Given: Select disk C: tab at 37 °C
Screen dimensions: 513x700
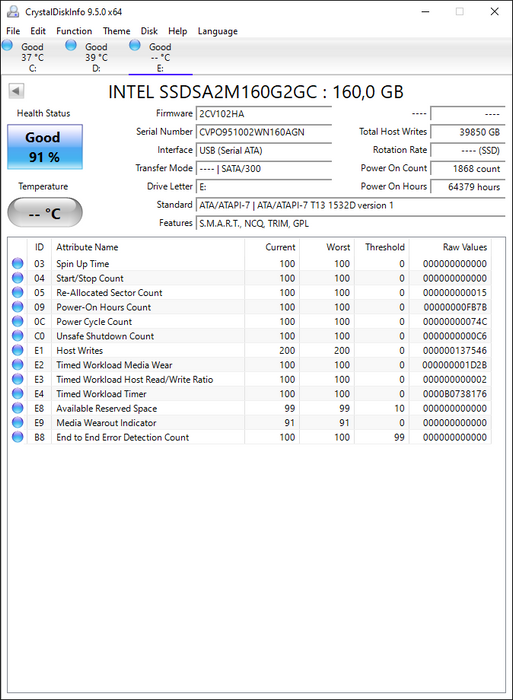Looking at the screenshot, I should point(33,57).
